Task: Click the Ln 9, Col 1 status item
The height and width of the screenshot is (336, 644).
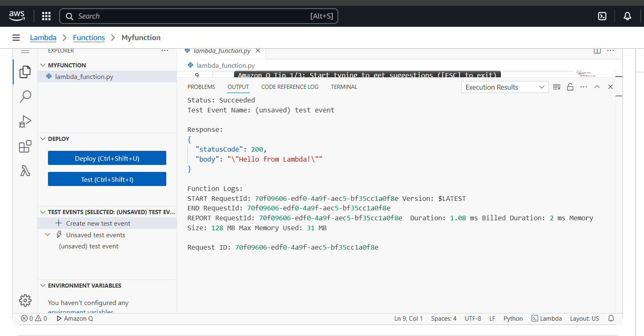Action: [x=409, y=318]
